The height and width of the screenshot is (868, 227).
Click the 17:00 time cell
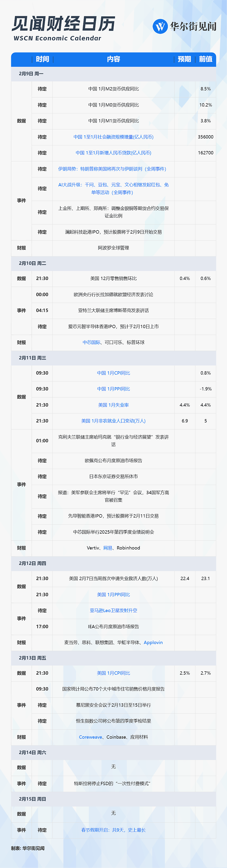42,627
